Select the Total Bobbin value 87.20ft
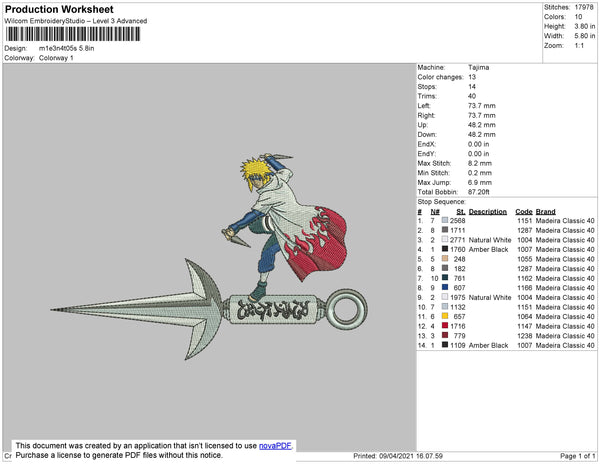 tap(479, 192)
